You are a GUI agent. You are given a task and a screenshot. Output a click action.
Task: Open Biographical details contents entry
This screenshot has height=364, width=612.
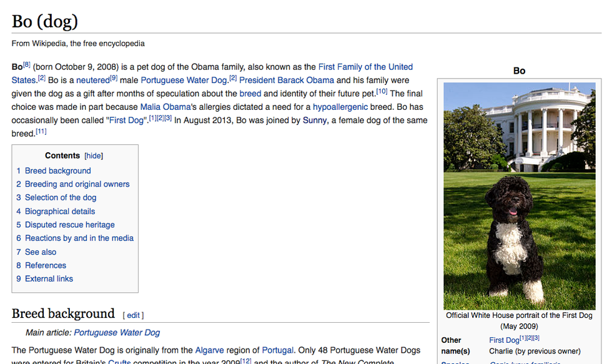click(60, 212)
